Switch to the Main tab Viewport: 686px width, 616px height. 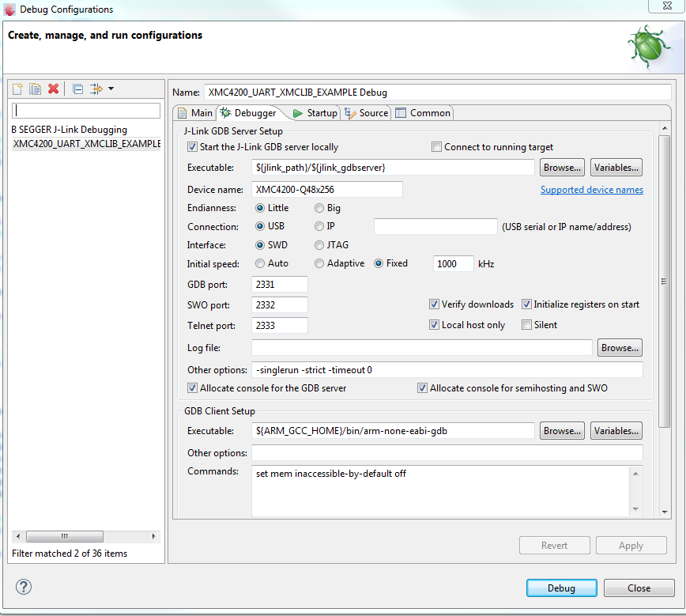(x=195, y=113)
